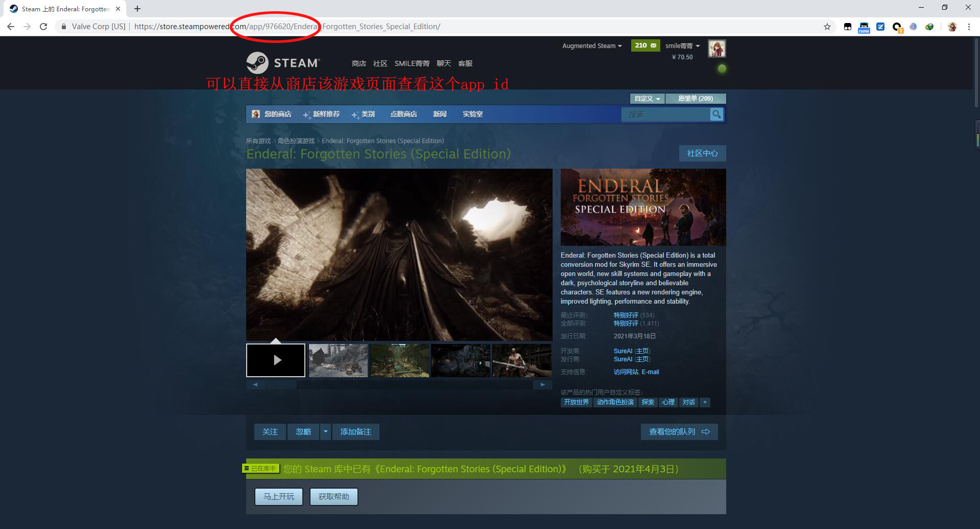Viewport: 980px width, 529px height.
Task: Open the Tampermonkey extension icon
Action: click(848, 27)
